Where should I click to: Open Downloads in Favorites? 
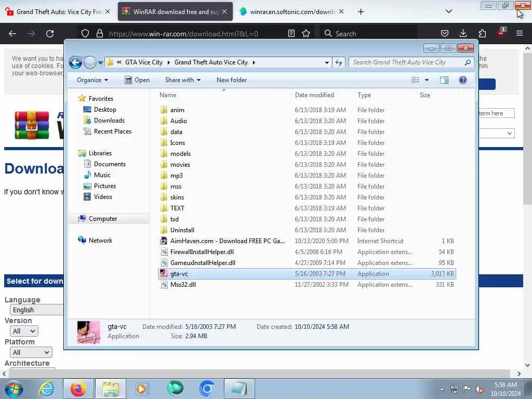pos(109,121)
